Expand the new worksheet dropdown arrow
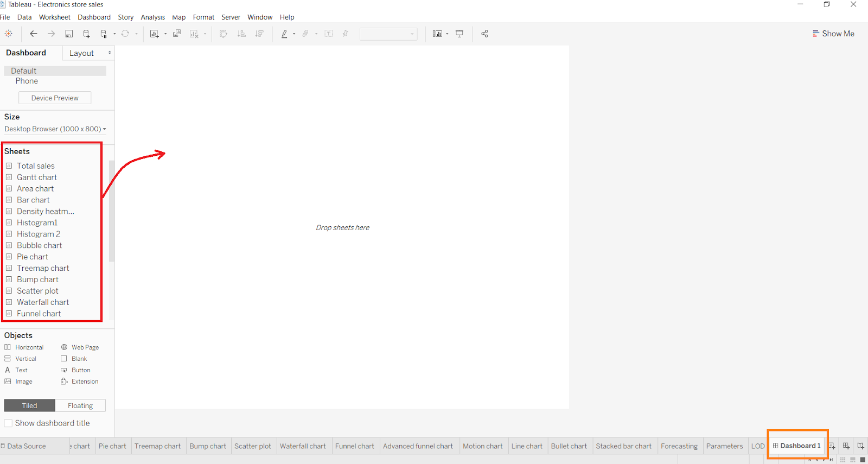 165,34
